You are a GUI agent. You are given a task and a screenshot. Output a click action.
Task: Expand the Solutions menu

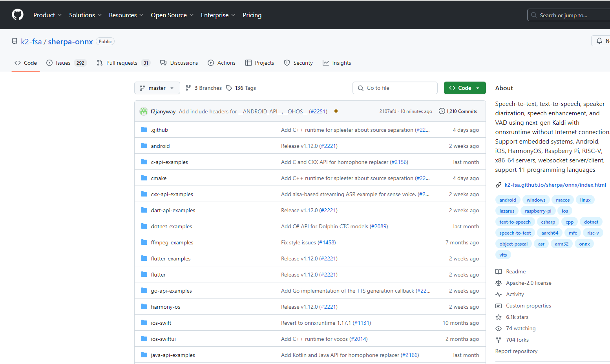click(86, 15)
